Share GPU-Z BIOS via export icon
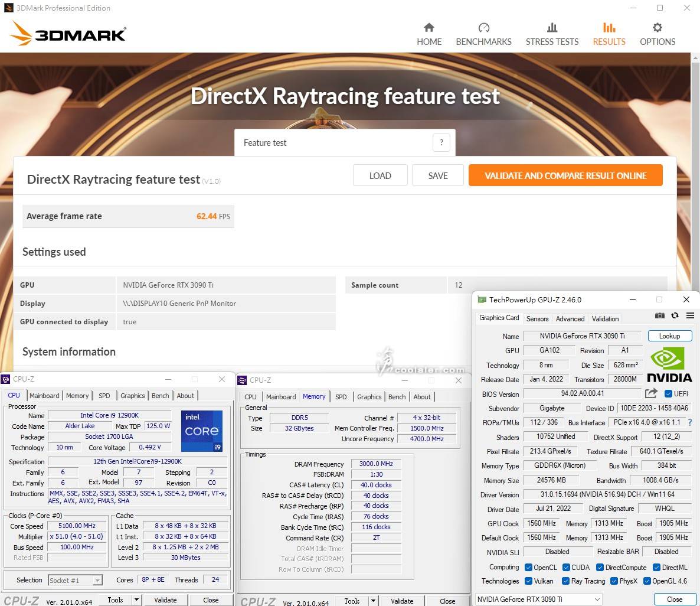This screenshot has height=606, width=700. 652,393
